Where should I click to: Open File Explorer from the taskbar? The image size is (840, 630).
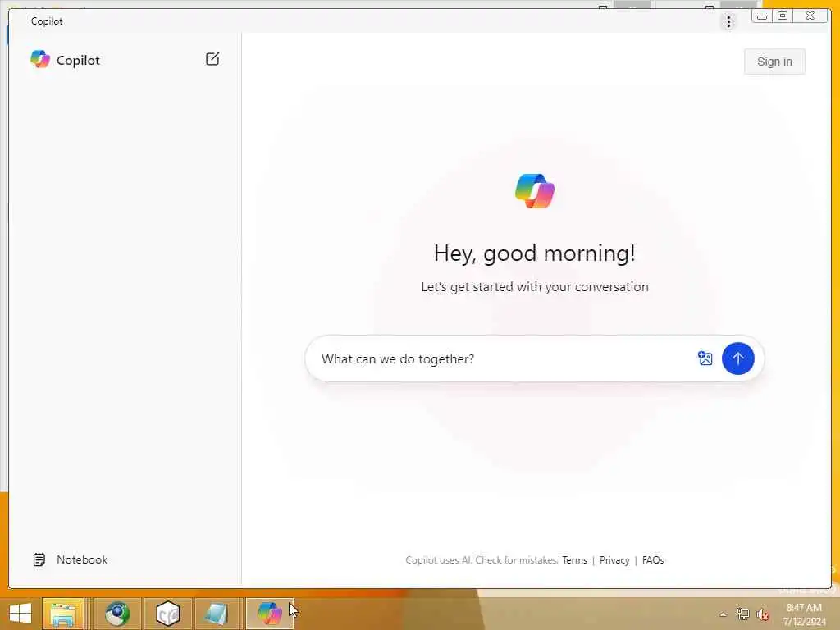click(63, 614)
